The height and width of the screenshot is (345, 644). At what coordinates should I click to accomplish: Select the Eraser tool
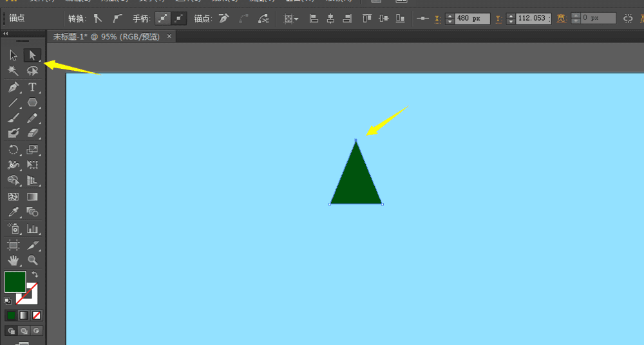pos(32,133)
